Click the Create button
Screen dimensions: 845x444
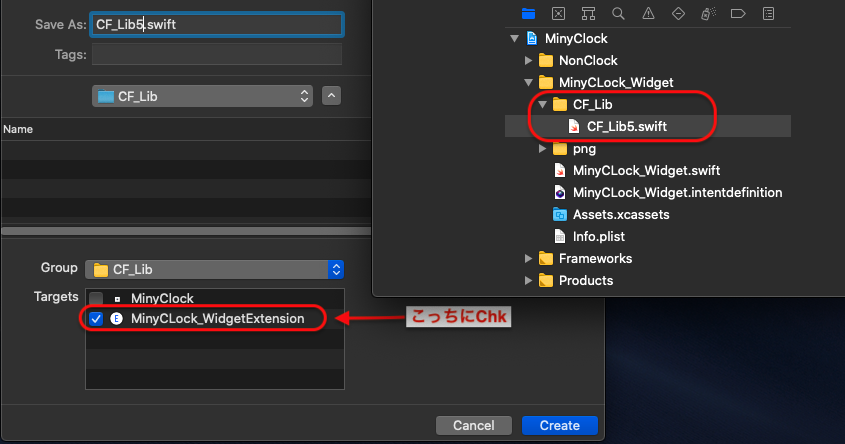(x=559, y=425)
